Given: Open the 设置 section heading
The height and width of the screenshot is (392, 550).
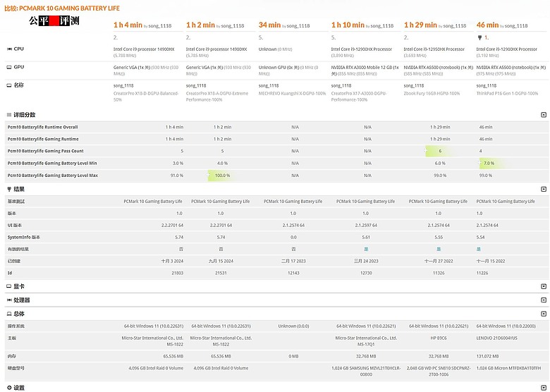Looking at the screenshot, I should (x=19, y=388).
